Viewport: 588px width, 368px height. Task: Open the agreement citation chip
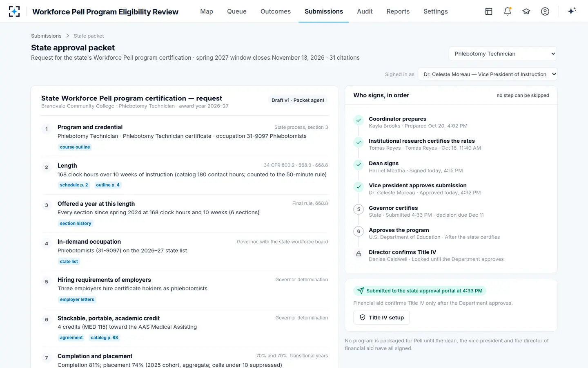(x=71, y=338)
